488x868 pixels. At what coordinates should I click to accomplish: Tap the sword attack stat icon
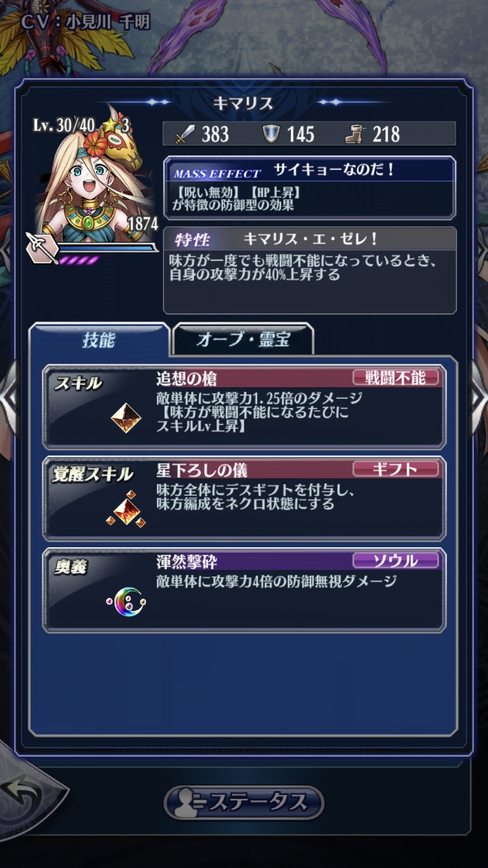point(185,135)
